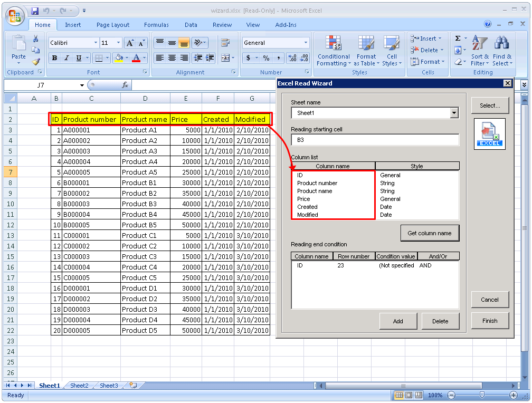The width and height of the screenshot is (532, 403).
Task: Switch to the Formulas ribbon tab
Action: click(x=156, y=25)
